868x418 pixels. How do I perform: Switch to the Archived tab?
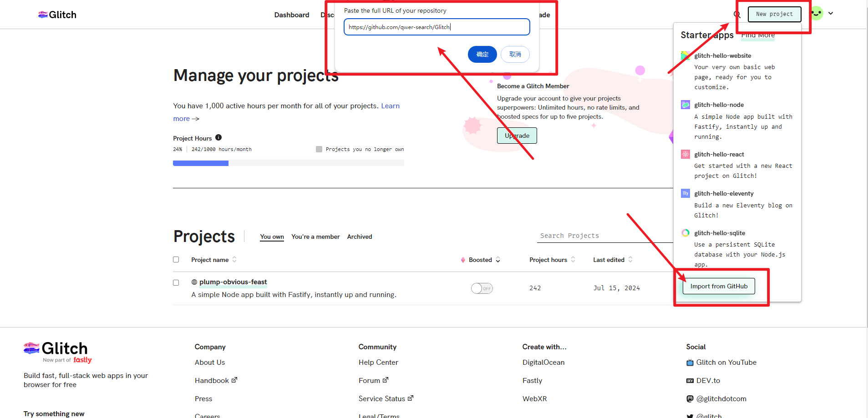(x=360, y=237)
